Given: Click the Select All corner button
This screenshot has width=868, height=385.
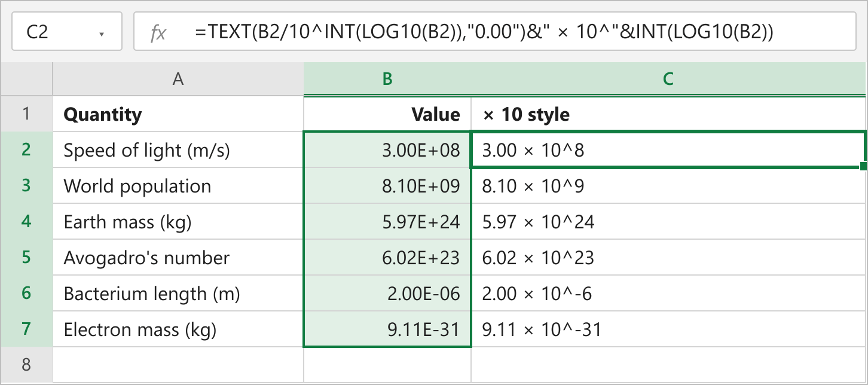Looking at the screenshot, I should (26, 78).
